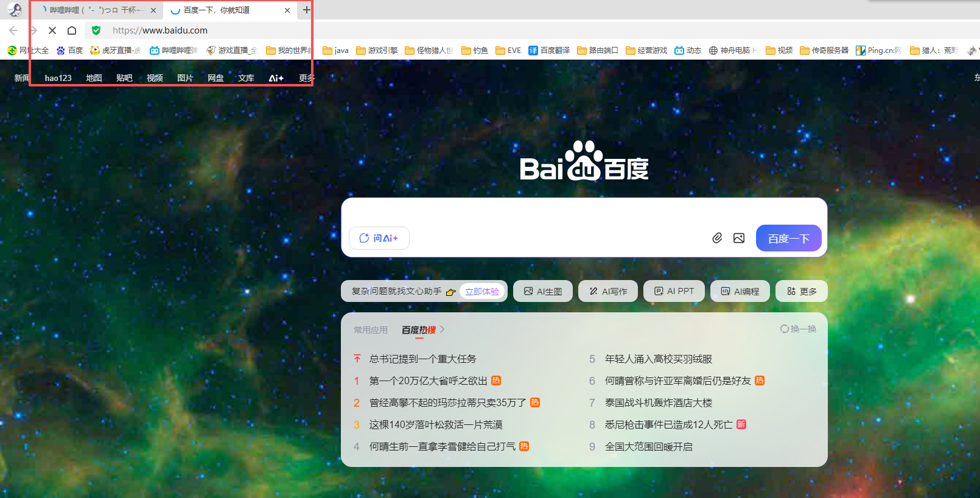The height and width of the screenshot is (498, 980).
Task: Click the image search icon
Action: point(739,238)
